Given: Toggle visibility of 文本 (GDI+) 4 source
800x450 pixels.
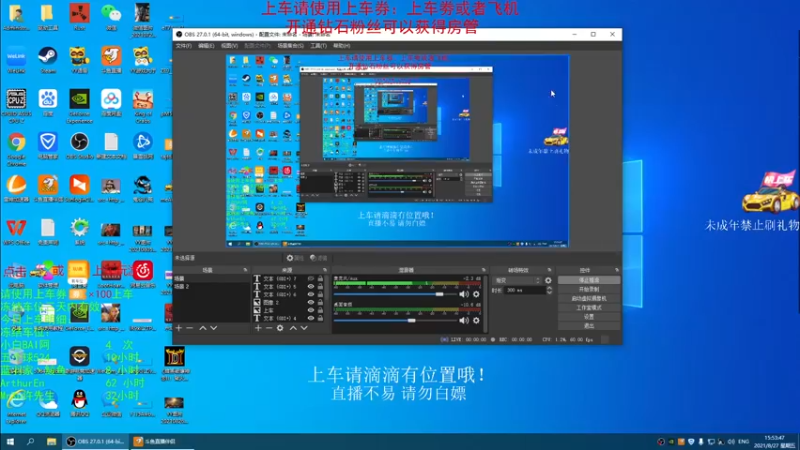Looking at the screenshot, I should [311, 318].
